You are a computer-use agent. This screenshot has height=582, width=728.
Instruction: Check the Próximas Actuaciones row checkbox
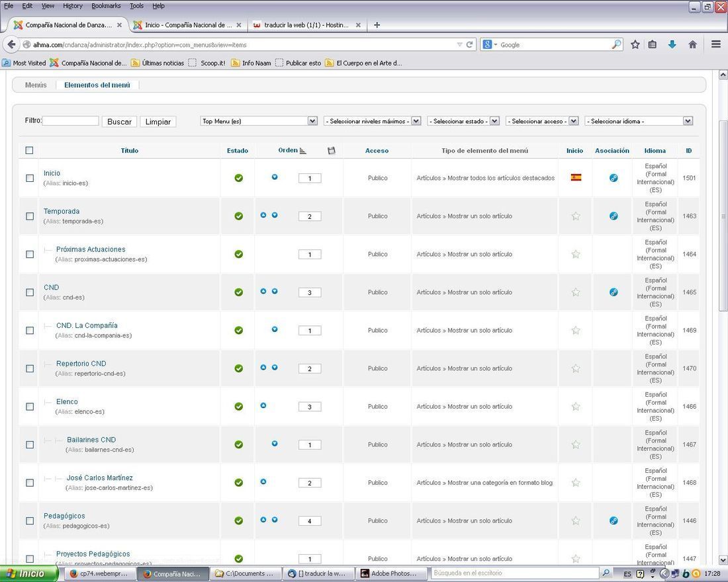(x=30, y=255)
